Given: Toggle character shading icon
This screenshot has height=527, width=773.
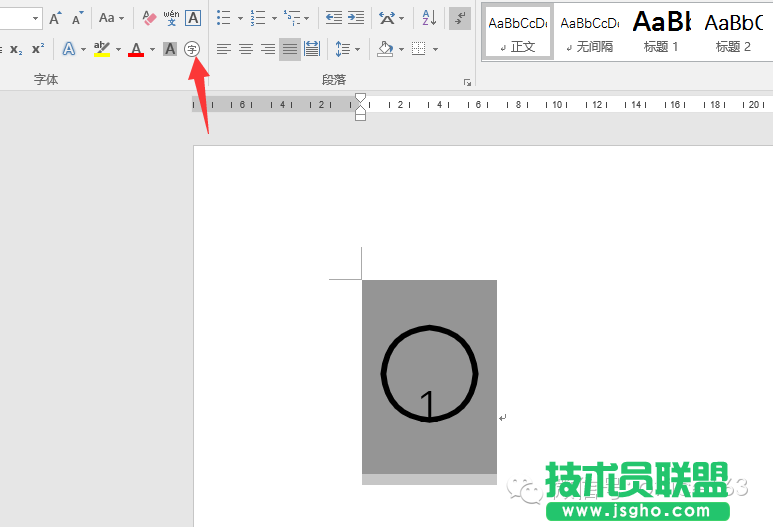Looking at the screenshot, I should (170, 49).
